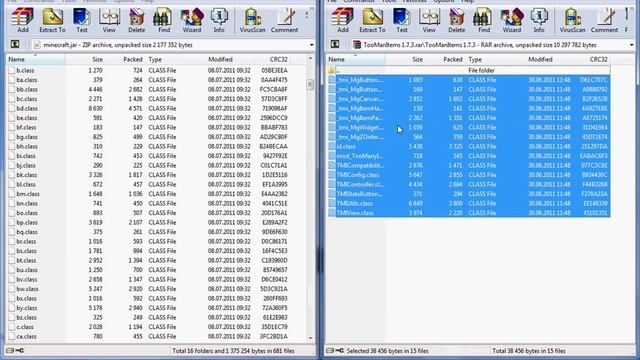Open Info in minecraft.jar window
This screenshot has width=640, height=360.
pos(219,20)
